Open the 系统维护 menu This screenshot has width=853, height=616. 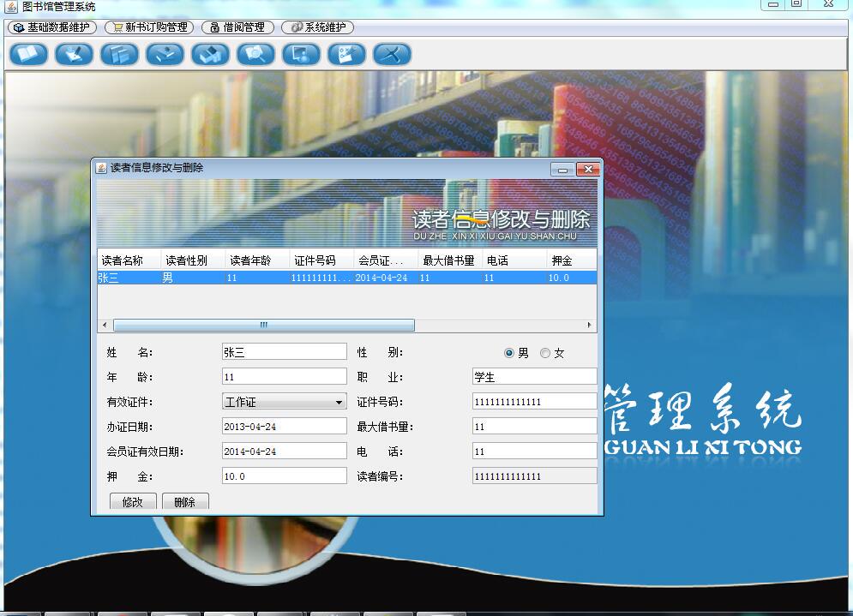tap(318, 27)
